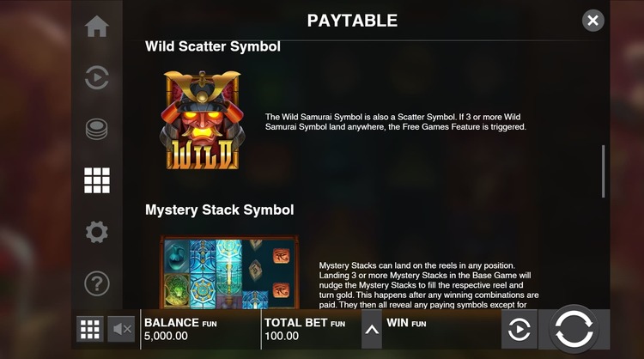Open the help question mark icon

(97, 283)
